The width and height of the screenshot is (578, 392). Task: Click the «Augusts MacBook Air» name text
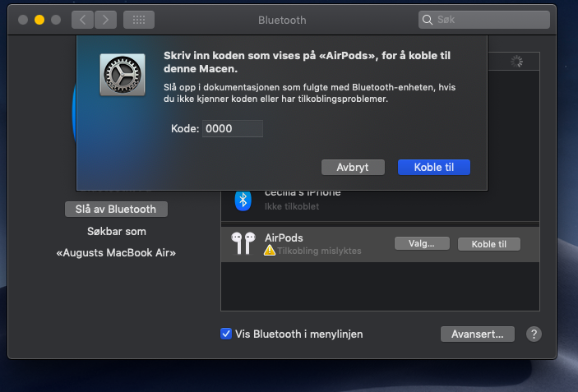point(116,253)
